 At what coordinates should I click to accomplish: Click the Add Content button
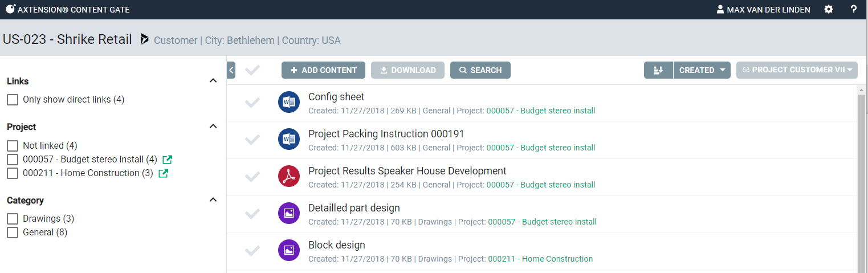(323, 70)
